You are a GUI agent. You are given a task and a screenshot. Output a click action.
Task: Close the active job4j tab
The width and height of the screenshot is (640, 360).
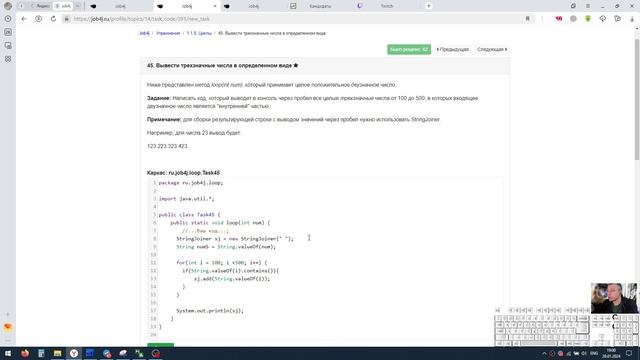215,6
